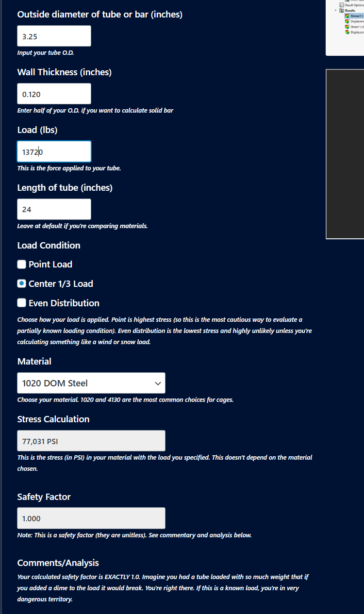The height and width of the screenshot is (614, 364).
Task: Click Displacement plot icon directly below Strain1
Action: click(x=347, y=32)
